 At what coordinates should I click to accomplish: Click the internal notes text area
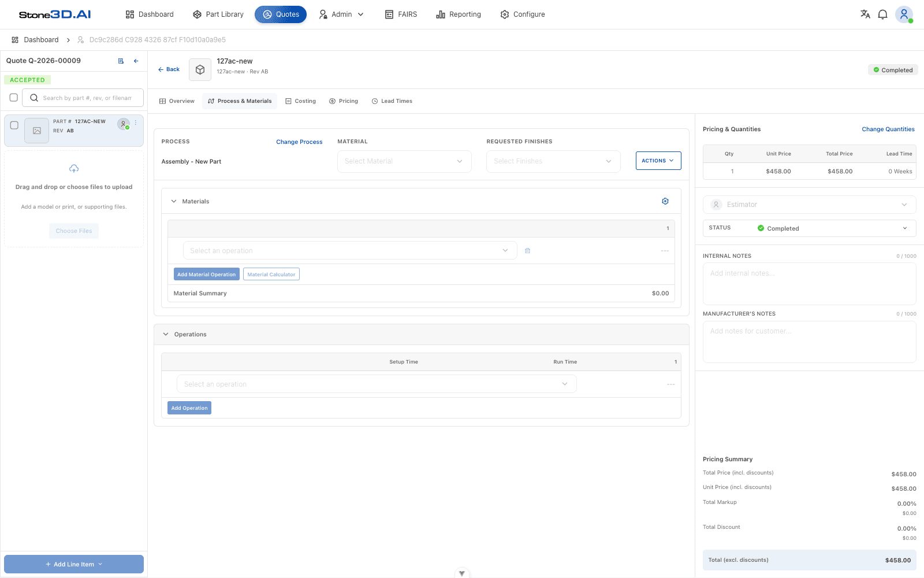tap(809, 284)
